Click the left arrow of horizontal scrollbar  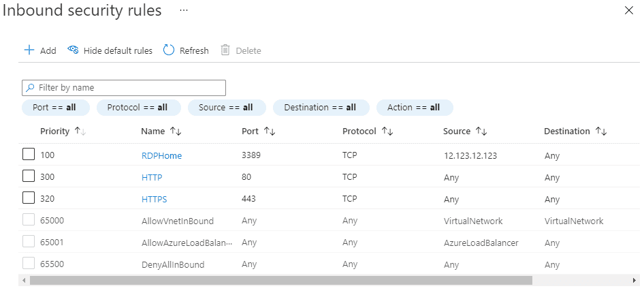tap(24, 280)
